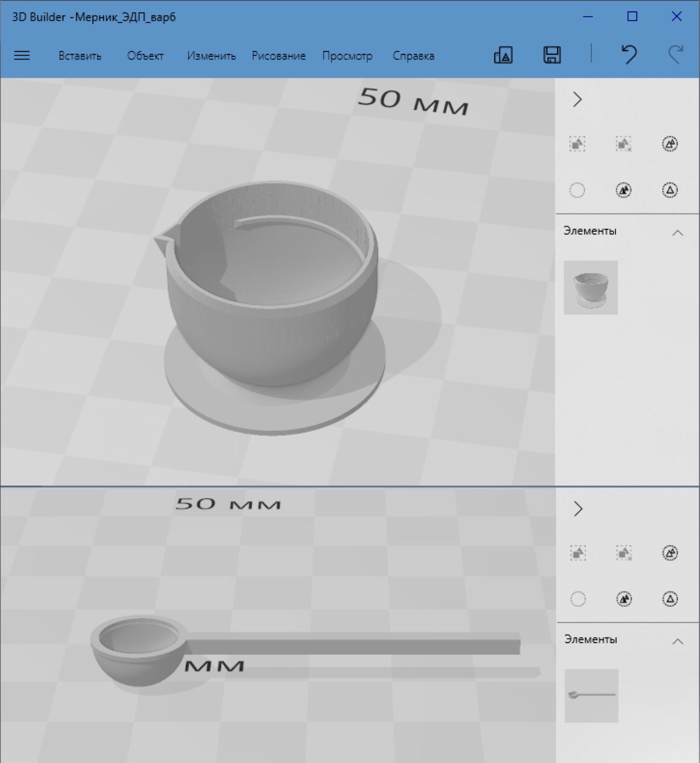
Task: Click the group objects icon in upper panel
Action: pos(577,144)
